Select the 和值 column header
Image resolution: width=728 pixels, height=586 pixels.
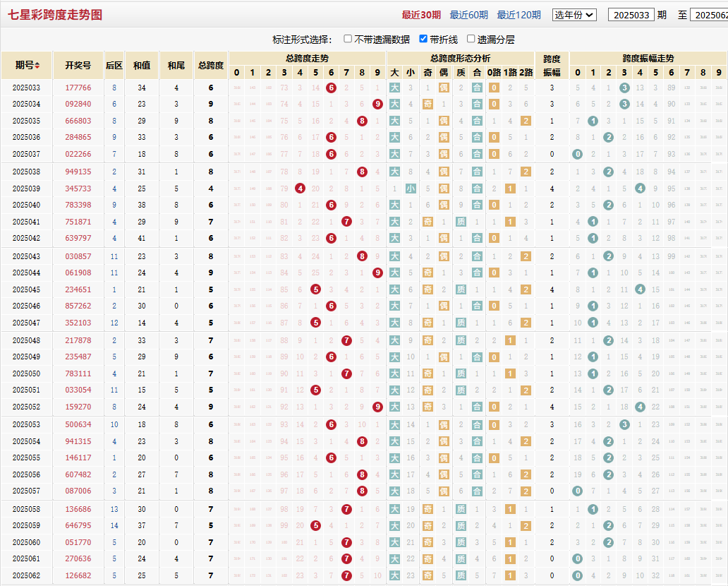pyautogui.click(x=142, y=66)
